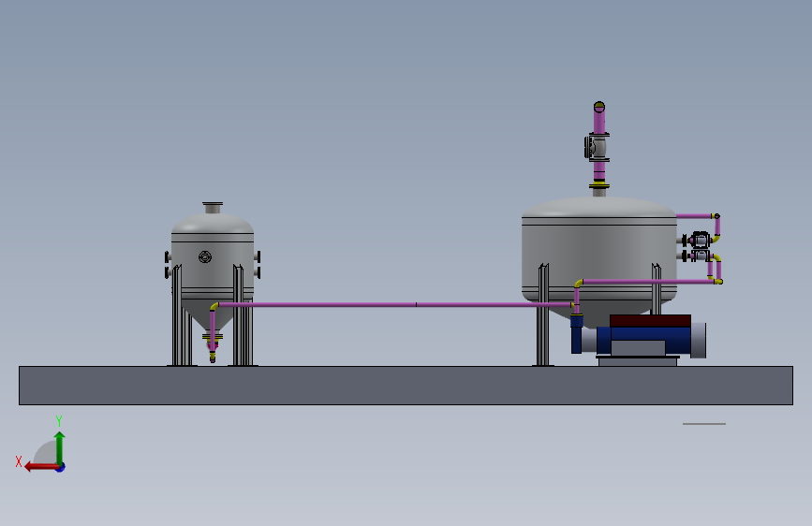Select the valve on the vertical top pipe
The width and height of the screenshot is (812, 526).
597,147
